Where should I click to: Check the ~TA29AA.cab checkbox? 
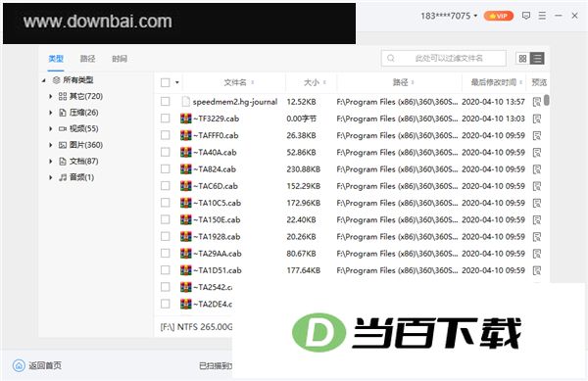[165, 254]
